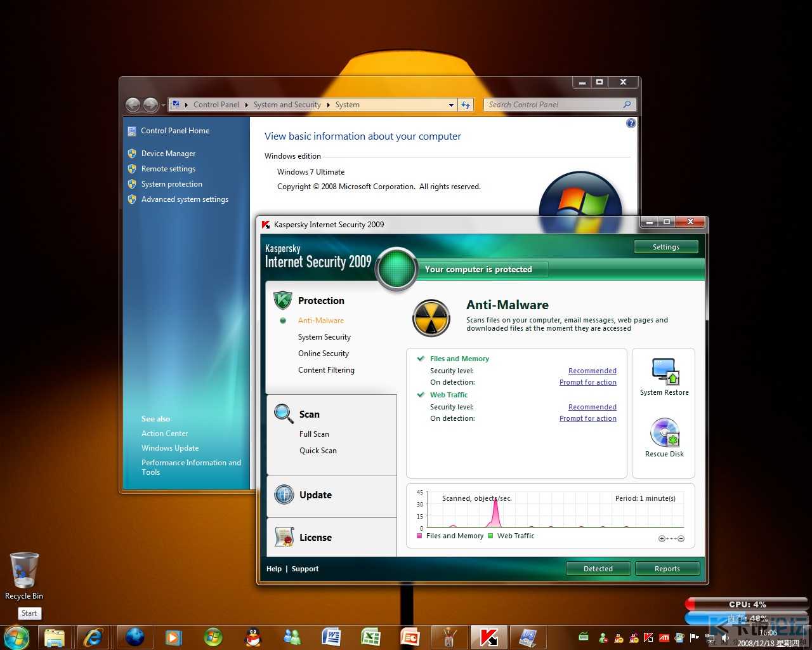The height and width of the screenshot is (650, 812).
Task: Click the Files and Memory heading in Anti-Malware
Action: click(x=459, y=359)
